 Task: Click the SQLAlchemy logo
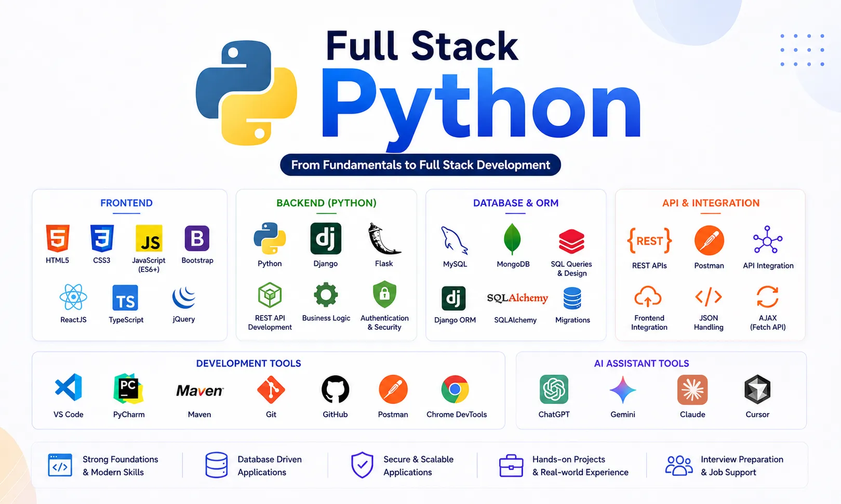[x=517, y=298]
